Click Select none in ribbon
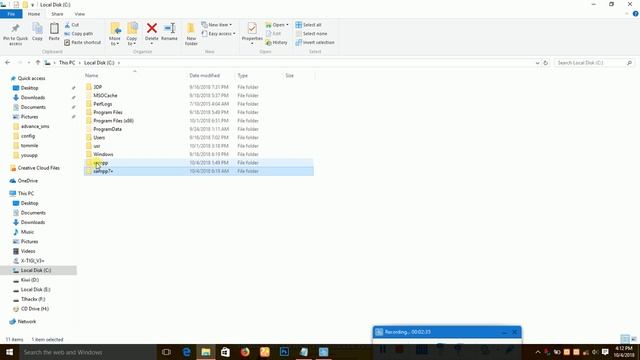Image resolution: width=640 pixels, height=360 pixels. point(311,33)
